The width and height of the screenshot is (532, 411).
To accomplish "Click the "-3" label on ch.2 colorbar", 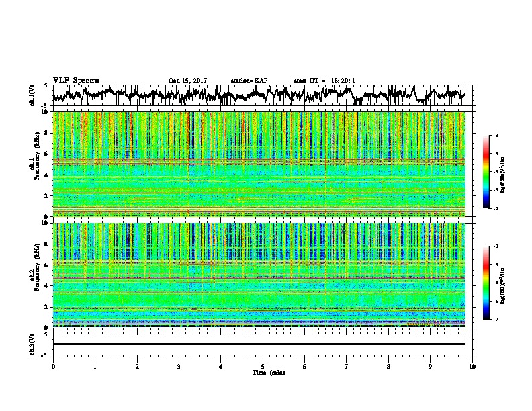I will pos(495,246).
